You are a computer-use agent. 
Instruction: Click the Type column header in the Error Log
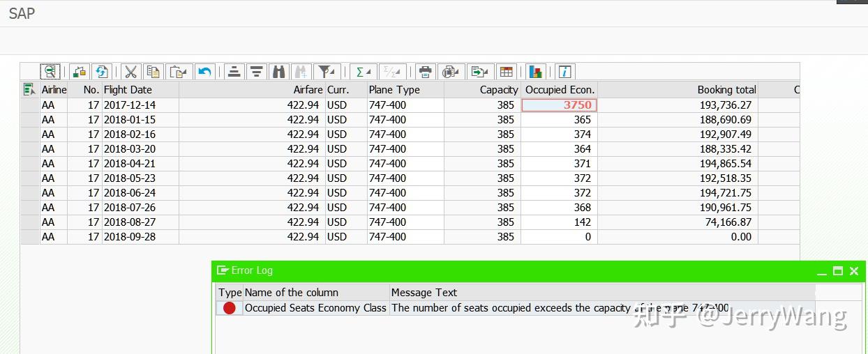pos(230,293)
